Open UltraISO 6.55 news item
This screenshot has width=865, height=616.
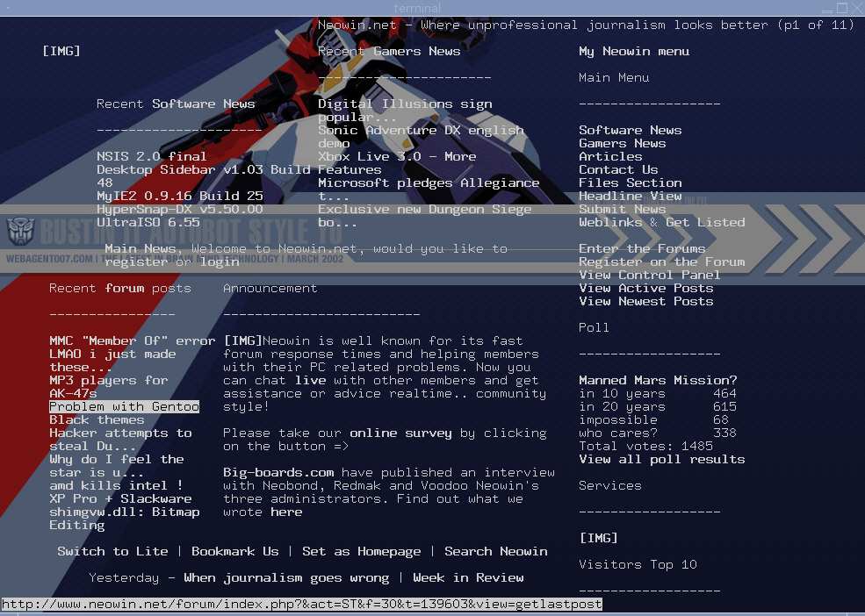(148, 223)
